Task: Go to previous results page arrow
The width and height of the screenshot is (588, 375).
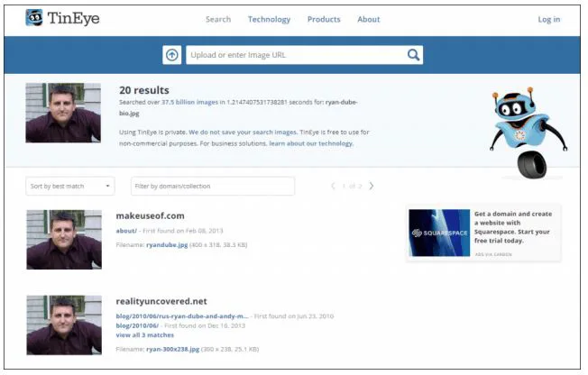Action: click(333, 187)
